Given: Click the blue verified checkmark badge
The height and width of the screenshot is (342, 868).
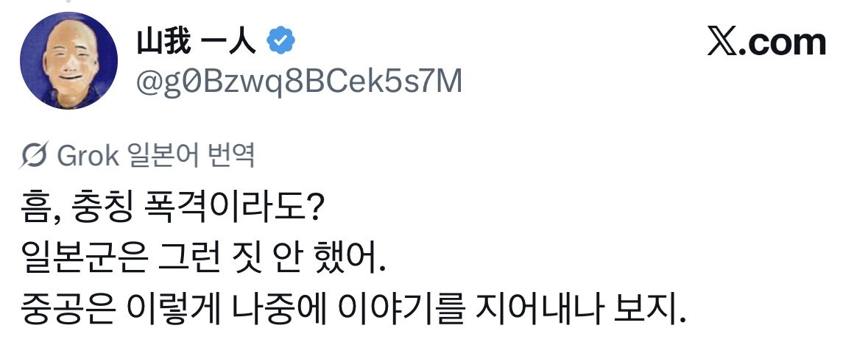Looking at the screenshot, I should 282,40.
